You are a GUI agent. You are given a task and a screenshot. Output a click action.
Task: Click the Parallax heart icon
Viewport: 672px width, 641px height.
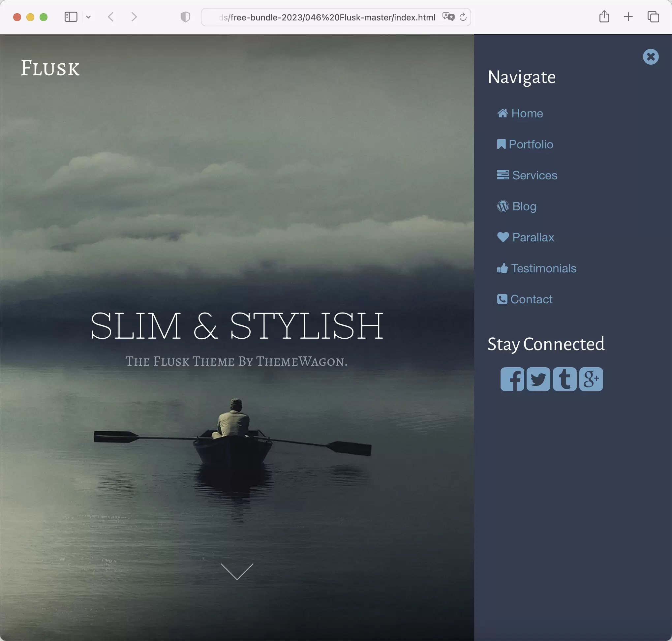click(x=503, y=237)
